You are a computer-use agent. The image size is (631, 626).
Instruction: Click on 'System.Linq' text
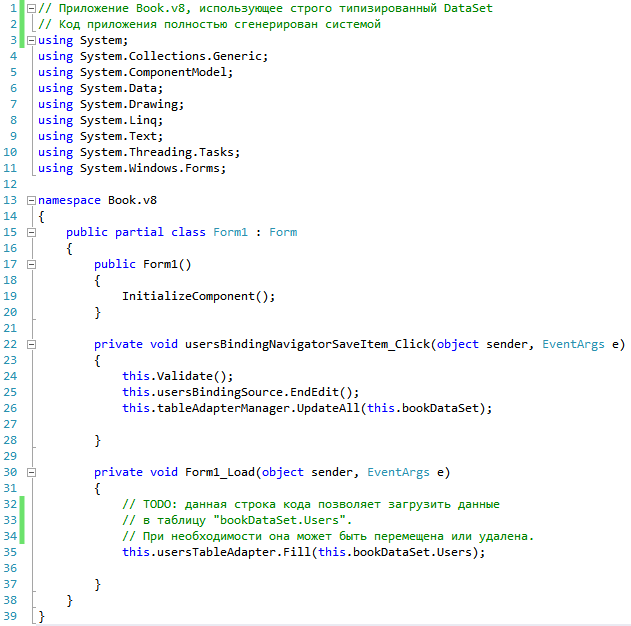click(x=118, y=120)
